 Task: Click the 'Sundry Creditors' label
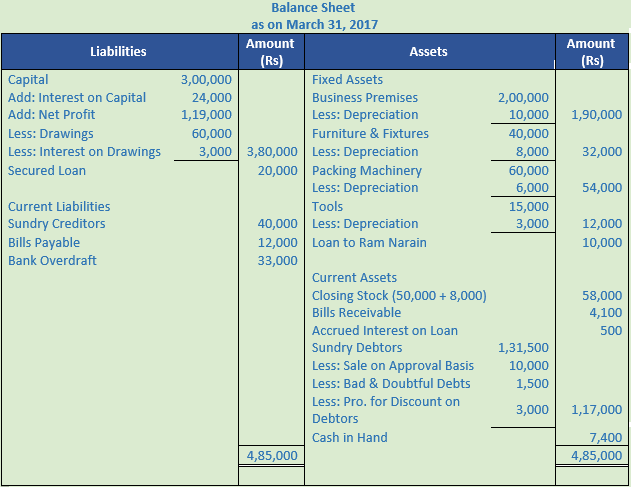click(x=57, y=224)
